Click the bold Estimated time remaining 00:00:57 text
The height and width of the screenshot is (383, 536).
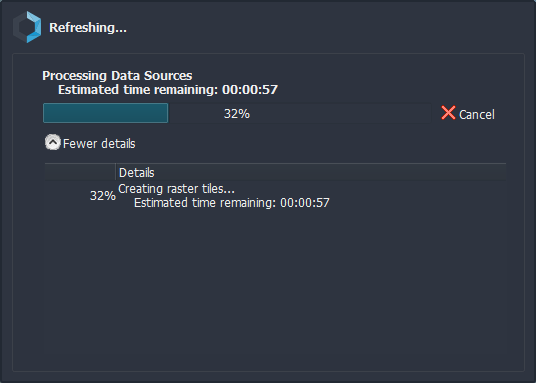pyautogui.click(x=168, y=90)
